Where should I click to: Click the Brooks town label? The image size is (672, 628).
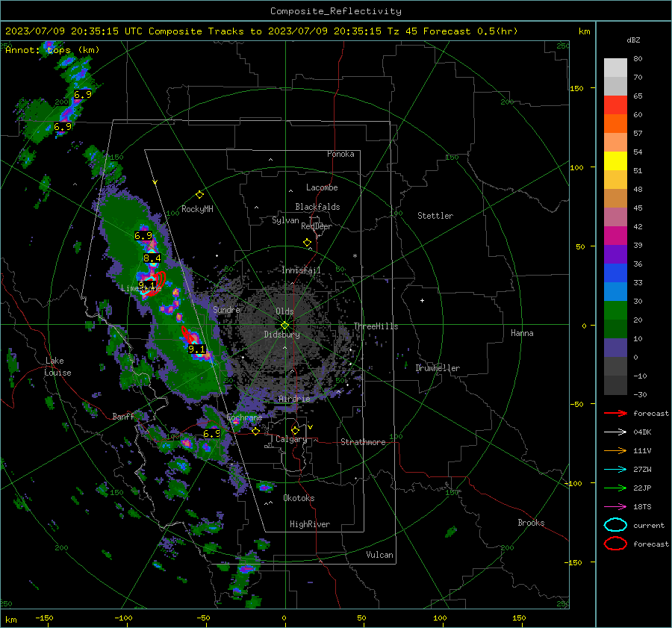tap(531, 523)
